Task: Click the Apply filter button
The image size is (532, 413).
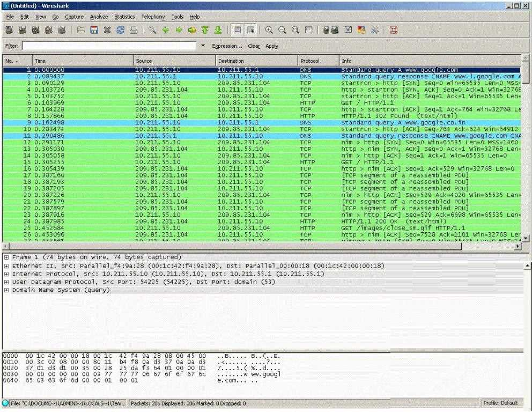Action: (271, 46)
